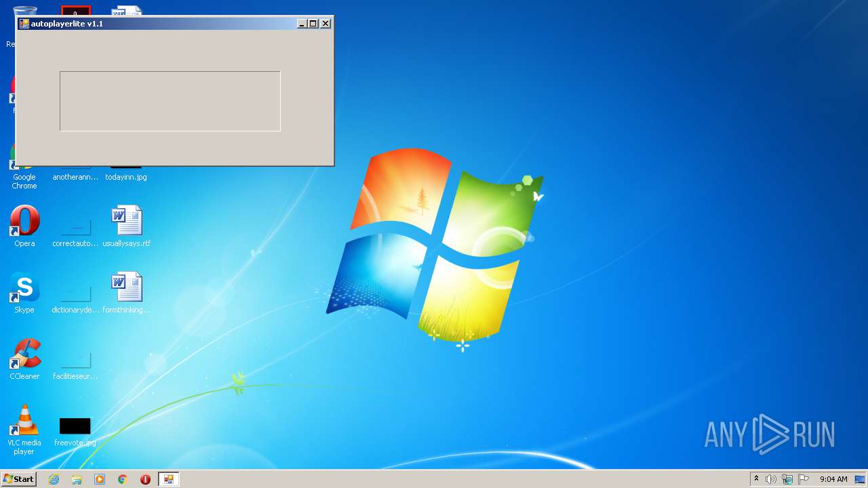Select the todayinn.jpg label on desktop

126,177
